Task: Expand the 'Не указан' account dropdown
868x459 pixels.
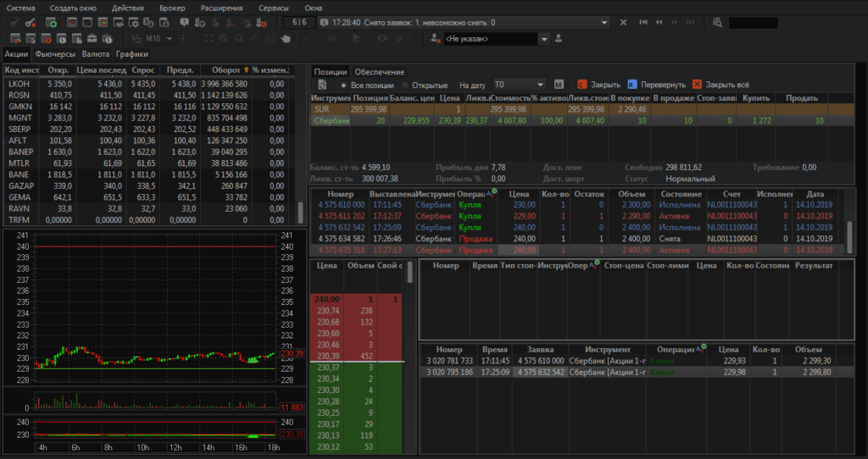Action: tap(543, 39)
